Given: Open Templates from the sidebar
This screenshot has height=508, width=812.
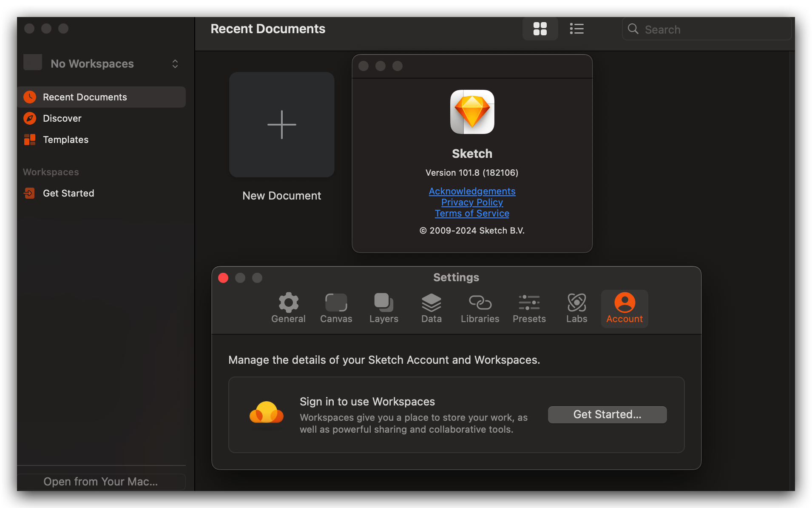Looking at the screenshot, I should click(x=65, y=140).
